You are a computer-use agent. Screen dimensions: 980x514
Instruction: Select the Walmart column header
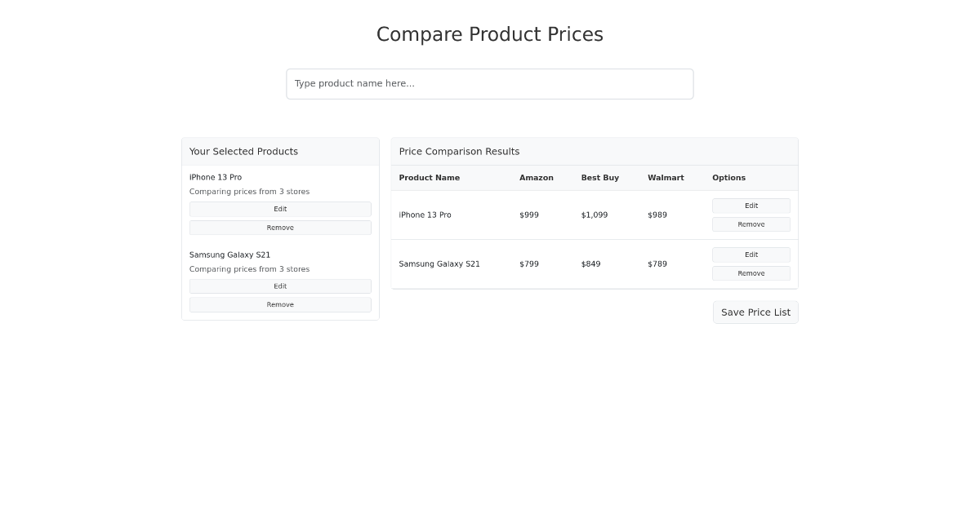pos(666,178)
